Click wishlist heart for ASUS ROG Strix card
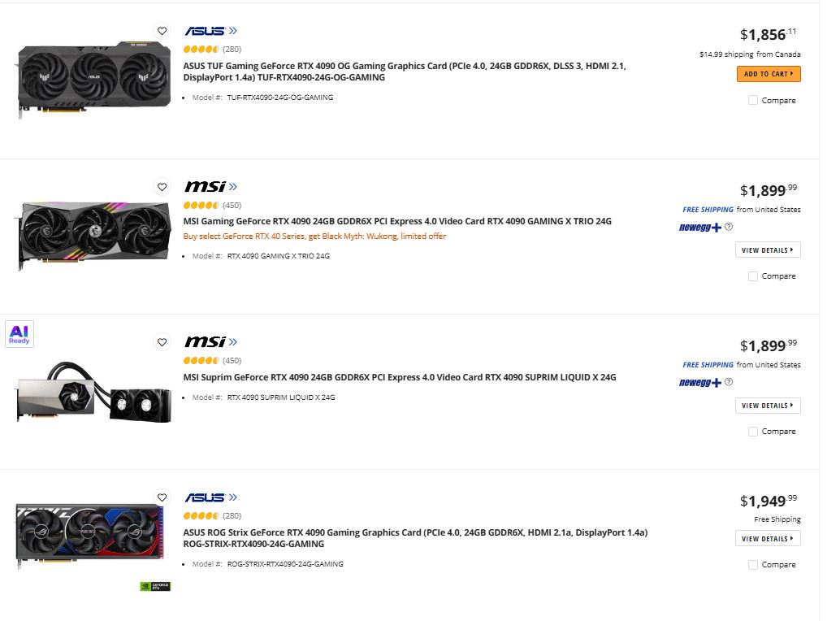Screen dimensions: 840x621 162,497
